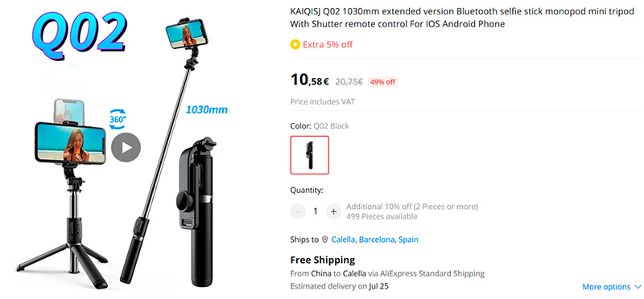Viewport: 644px width, 299px height.
Task: Click the Free Shipping heading
Action: point(323,260)
